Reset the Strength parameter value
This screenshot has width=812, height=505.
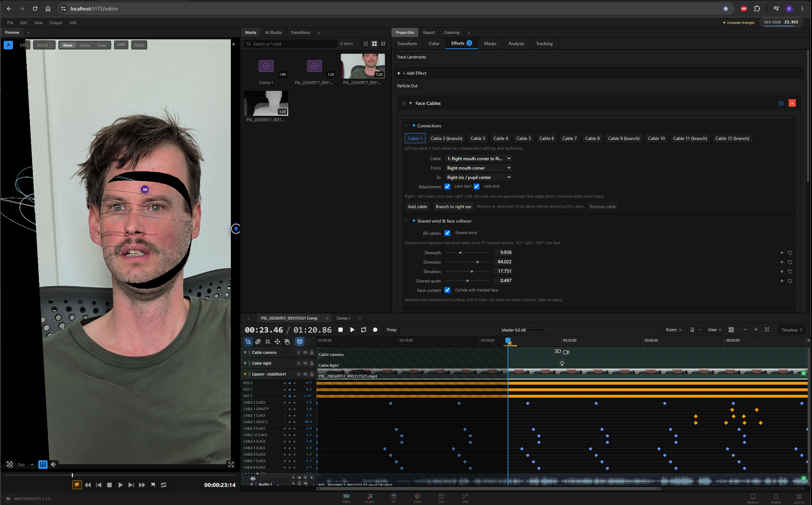coord(790,253)
